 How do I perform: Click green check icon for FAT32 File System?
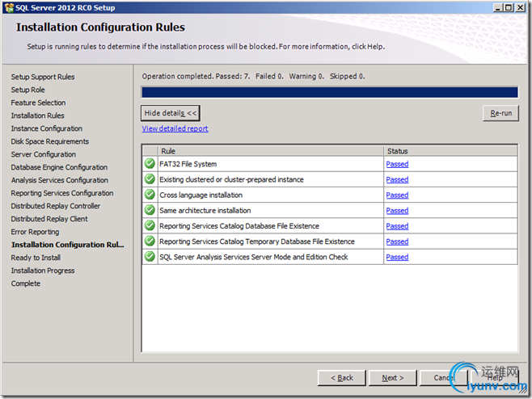(x=150, y=164)
